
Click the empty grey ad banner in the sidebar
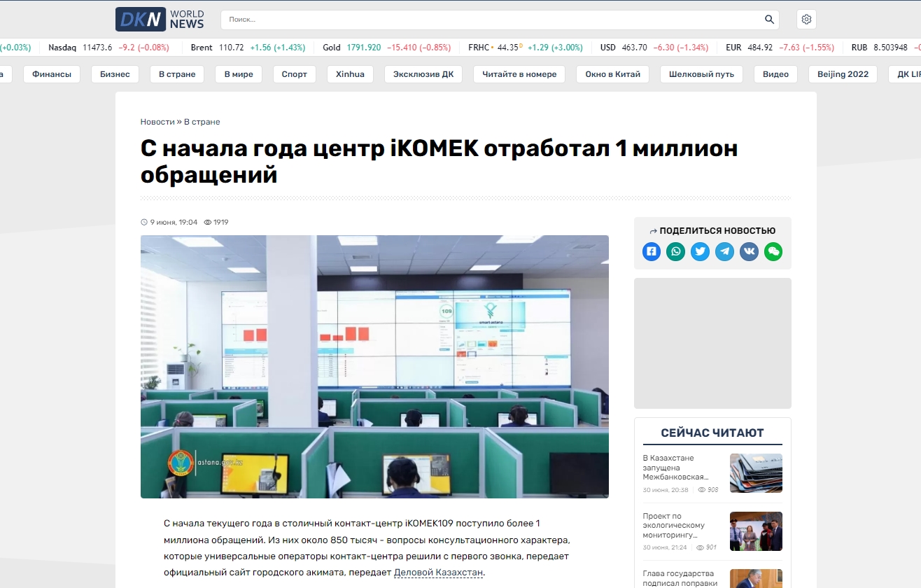[x=712, y=343]
